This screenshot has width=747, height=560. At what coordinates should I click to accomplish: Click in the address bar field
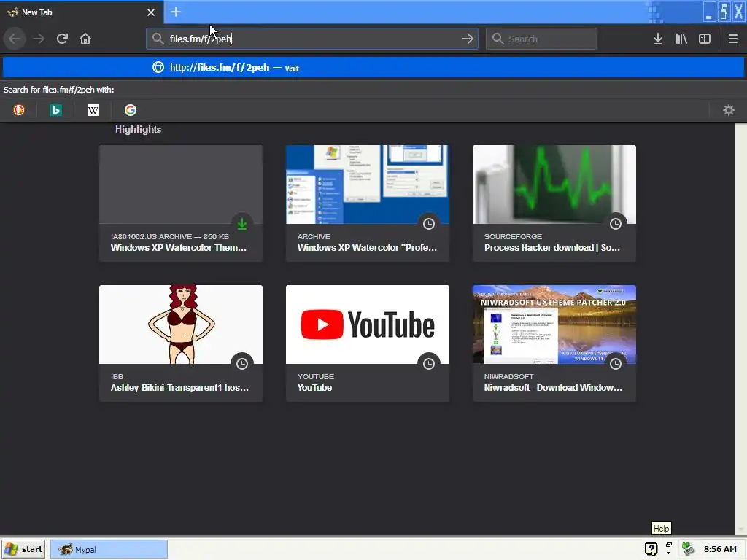(312, 39)
